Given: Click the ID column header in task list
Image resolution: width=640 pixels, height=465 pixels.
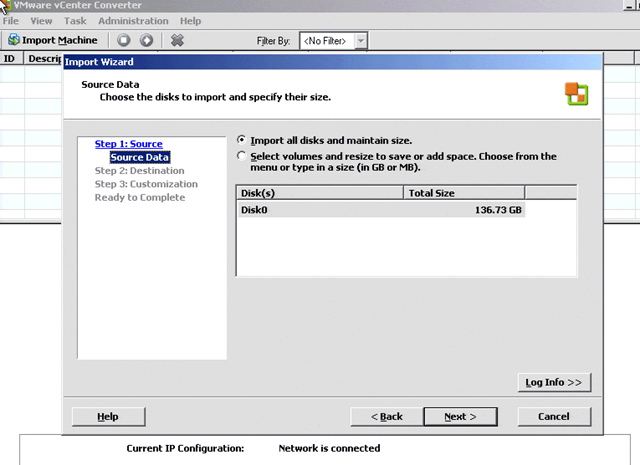Looking at the screenshot, I should (x=11, y=58).
